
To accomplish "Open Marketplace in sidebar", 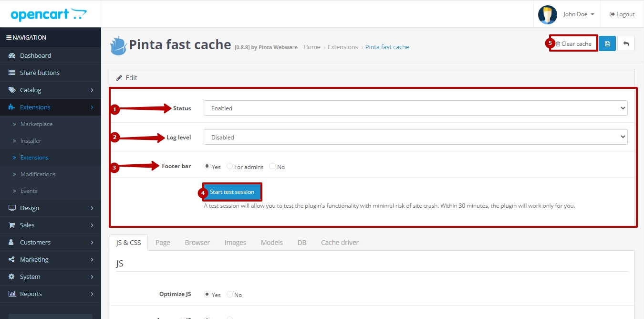I will (36, 124).
